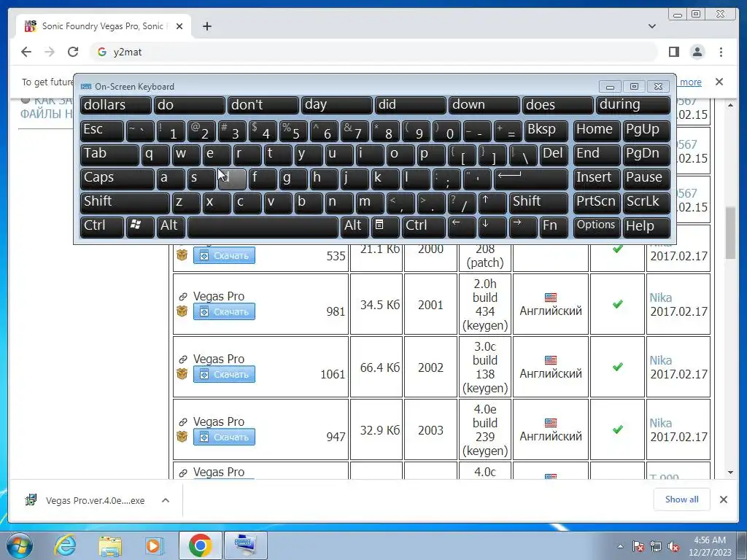Tap the space bar key

tap(263, 227)
